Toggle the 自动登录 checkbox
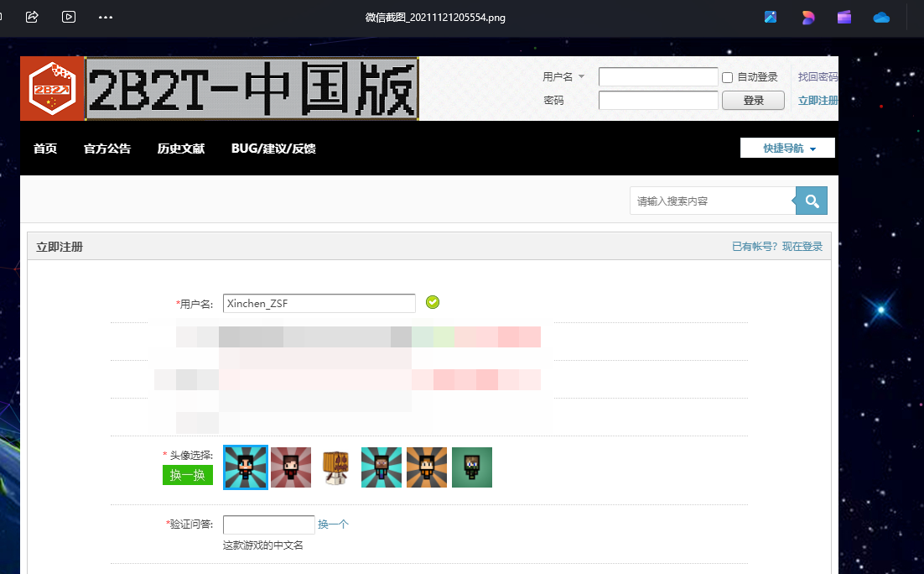The height and width of the screenshot is (574, 924). (x=727, y=77)
